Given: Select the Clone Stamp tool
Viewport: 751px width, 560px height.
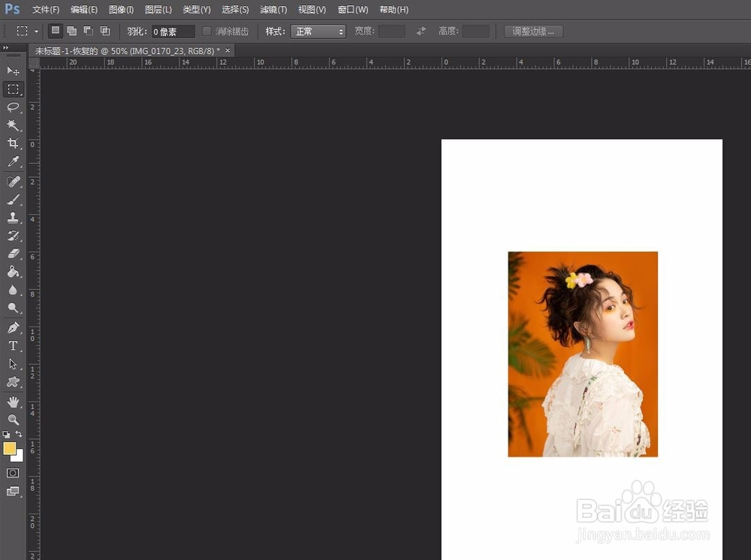Looking at the screenshot, I should [13, 218].
